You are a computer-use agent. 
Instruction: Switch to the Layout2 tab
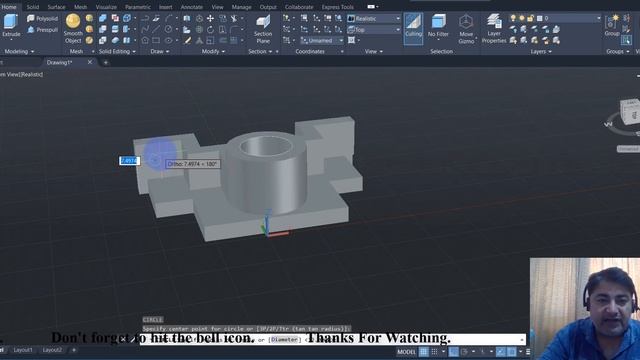pyautogui.click(x=52, y=350)
